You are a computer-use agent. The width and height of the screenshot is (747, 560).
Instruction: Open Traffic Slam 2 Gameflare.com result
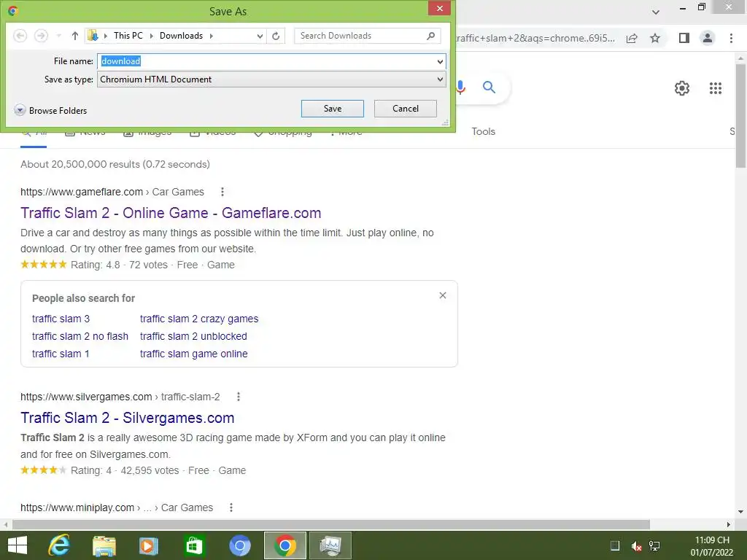[171, 213]
